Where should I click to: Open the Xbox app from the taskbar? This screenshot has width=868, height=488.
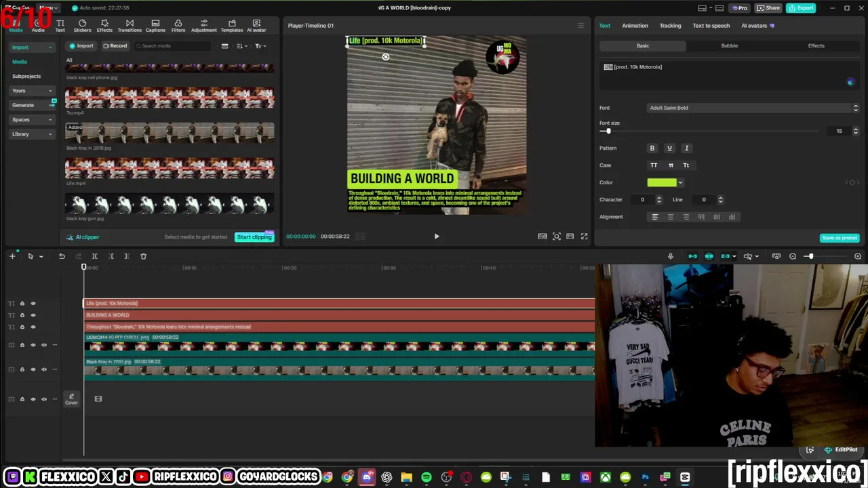[x=606, y=477]
